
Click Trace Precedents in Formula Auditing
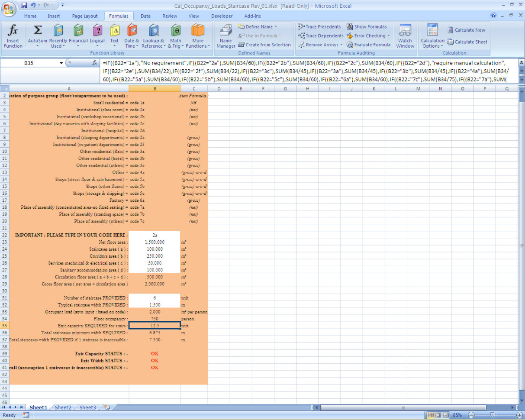coord(319,26)
